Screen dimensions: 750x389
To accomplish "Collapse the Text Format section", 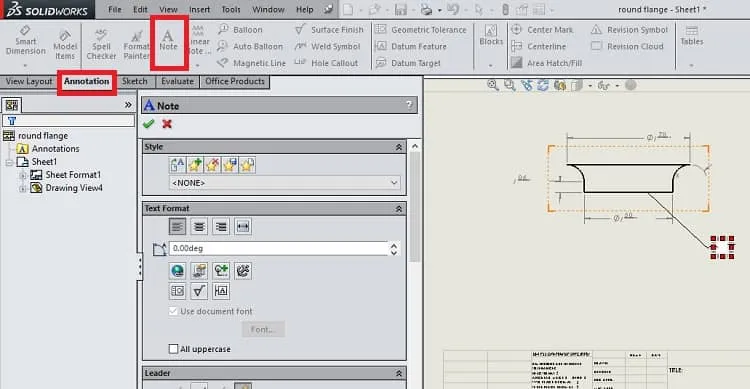I will coord(398,209).
